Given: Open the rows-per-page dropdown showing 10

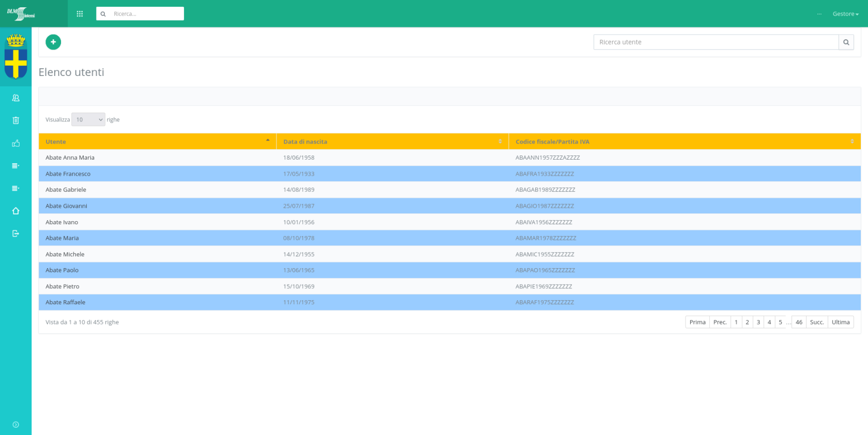Looking at the screenshot, I should click(88, 119).
